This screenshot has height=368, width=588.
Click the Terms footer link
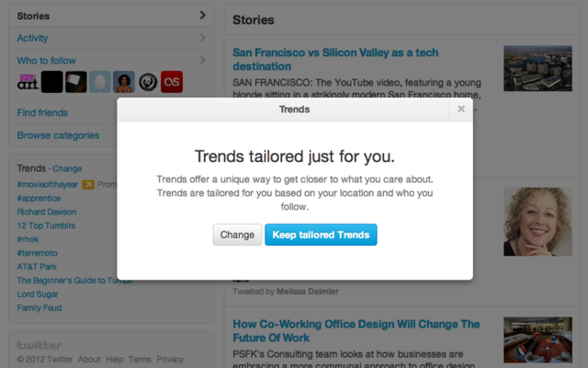tap(140, 360)
